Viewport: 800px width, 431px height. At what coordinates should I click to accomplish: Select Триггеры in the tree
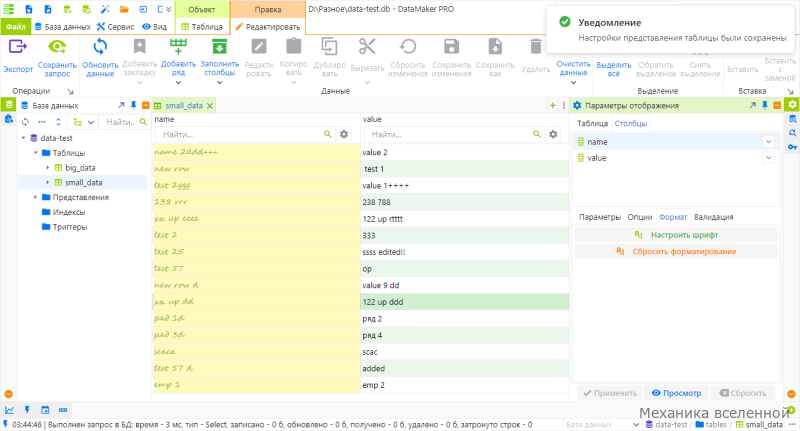pyautogui.click(x=70, y=226)
